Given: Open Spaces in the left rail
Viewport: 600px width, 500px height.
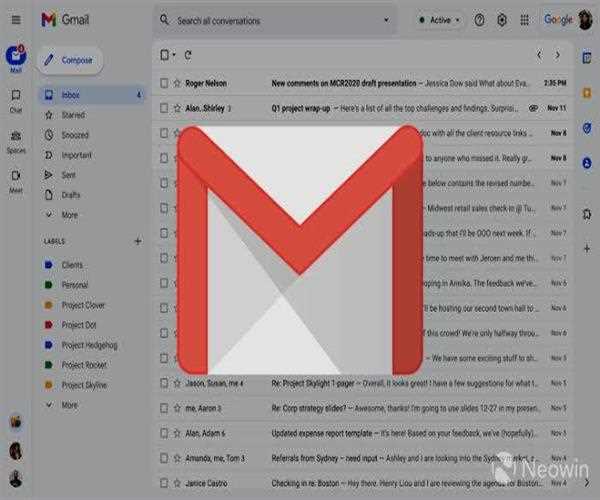Looking at the screenshot, I should click(x=16, y=142).
